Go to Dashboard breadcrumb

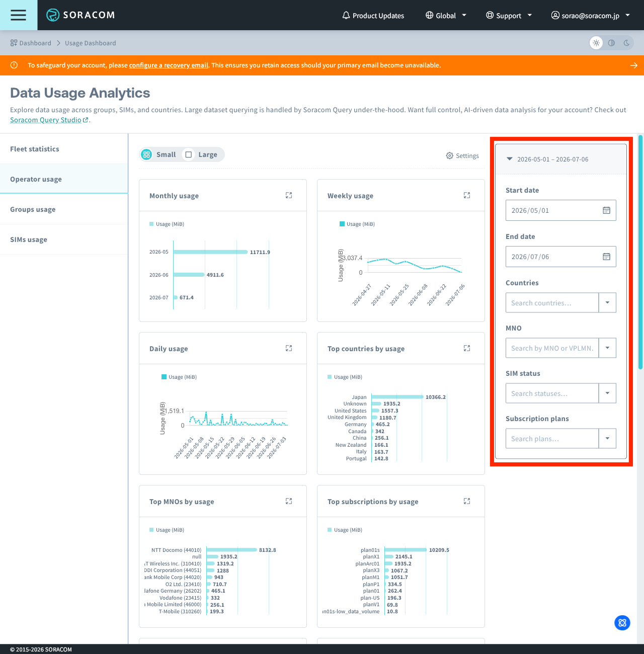31,43
